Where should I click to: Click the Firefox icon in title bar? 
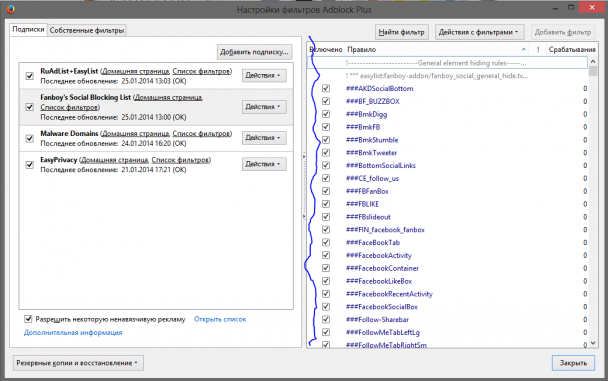10,9
